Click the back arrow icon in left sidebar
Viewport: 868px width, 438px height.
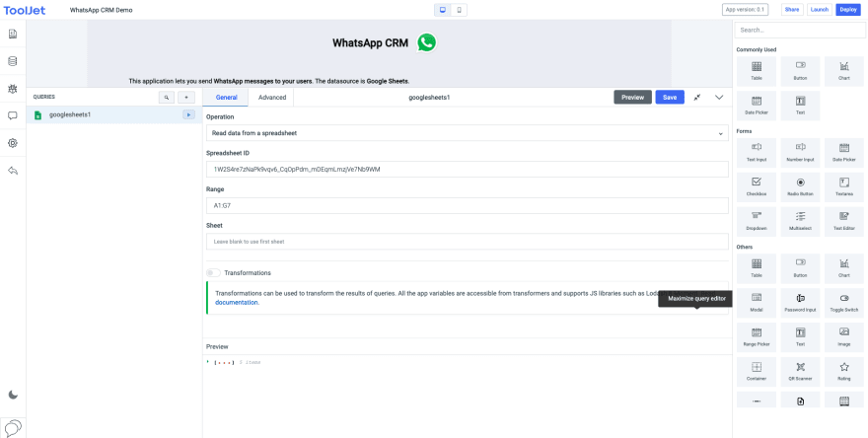pyautogui.click(x=13, y=171)
